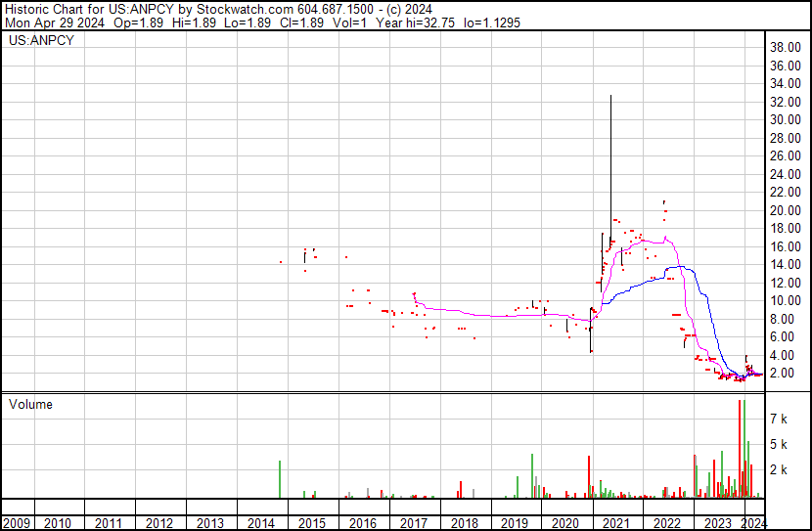Click the 20.00 price axis label
Viewport: 812px width, 531px height.
coord(786,210)
